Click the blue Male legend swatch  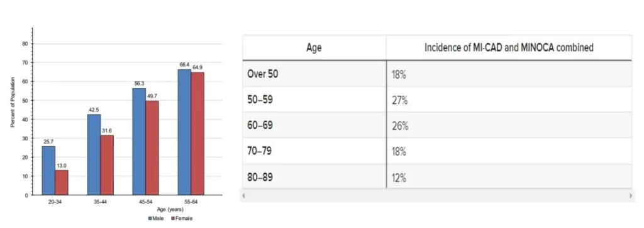(x=150, y=219)
